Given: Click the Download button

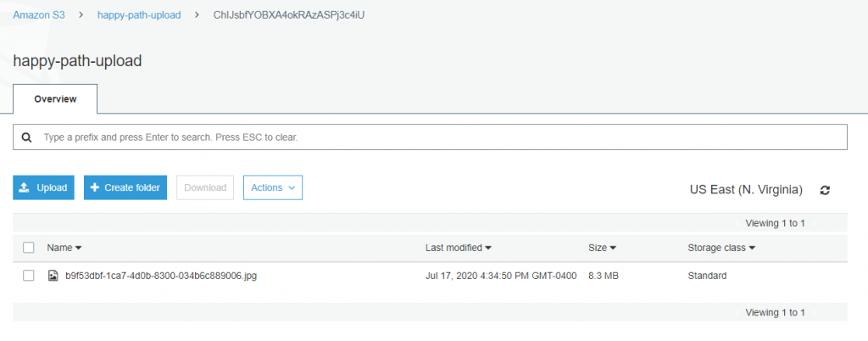Looking at the screenshot, I should coord(205,187).
